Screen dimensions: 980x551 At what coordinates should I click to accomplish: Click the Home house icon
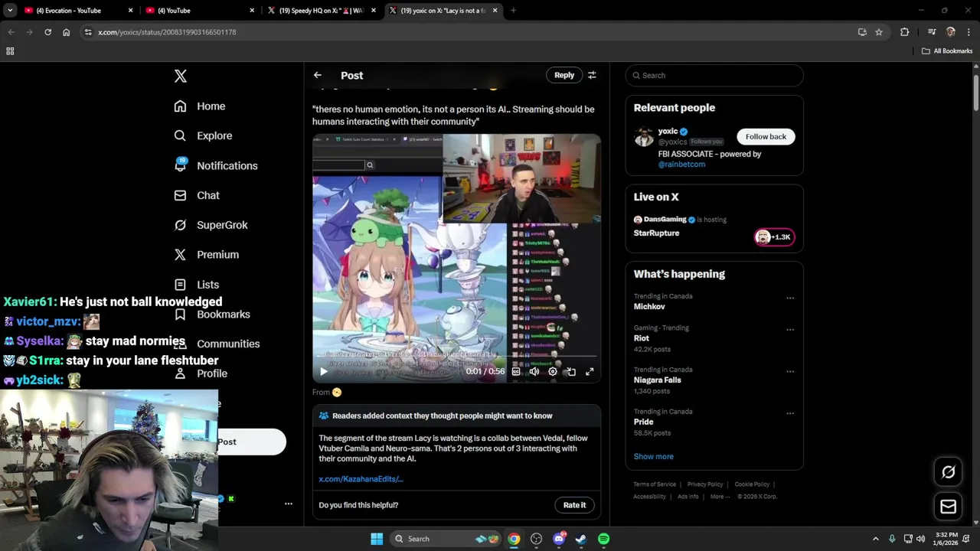180,106
